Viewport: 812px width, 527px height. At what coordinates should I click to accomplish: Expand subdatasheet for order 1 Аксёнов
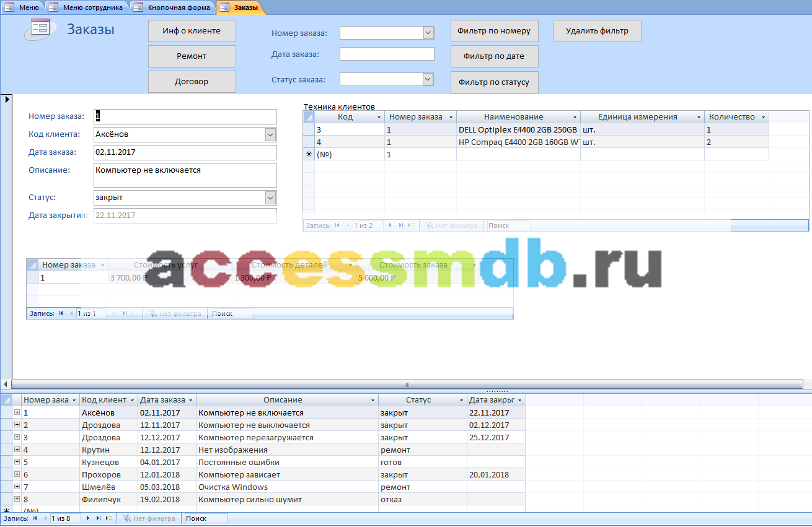(17, 412)
